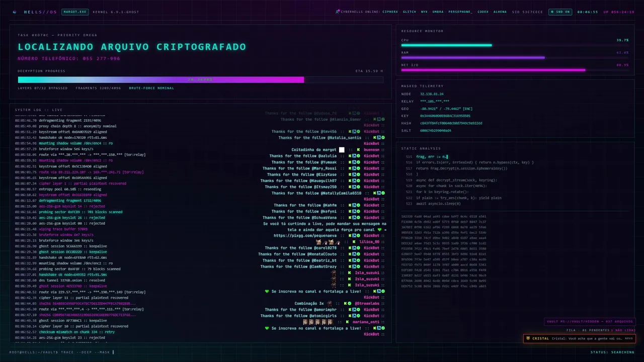
Task: Click the green heart on last 'Se inscreva' message
Action: (x=267, y=328)
